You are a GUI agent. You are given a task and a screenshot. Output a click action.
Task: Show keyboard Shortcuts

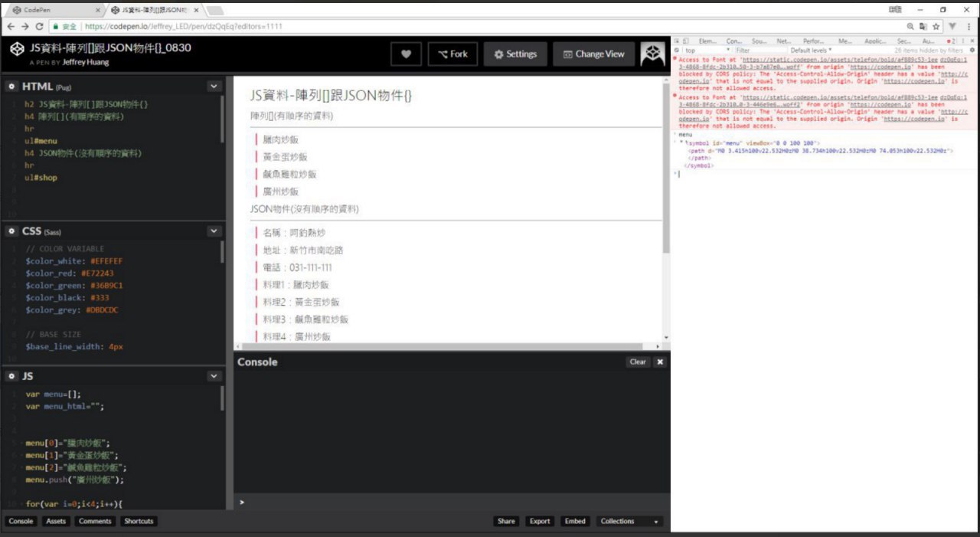click(x=139, y=521)
